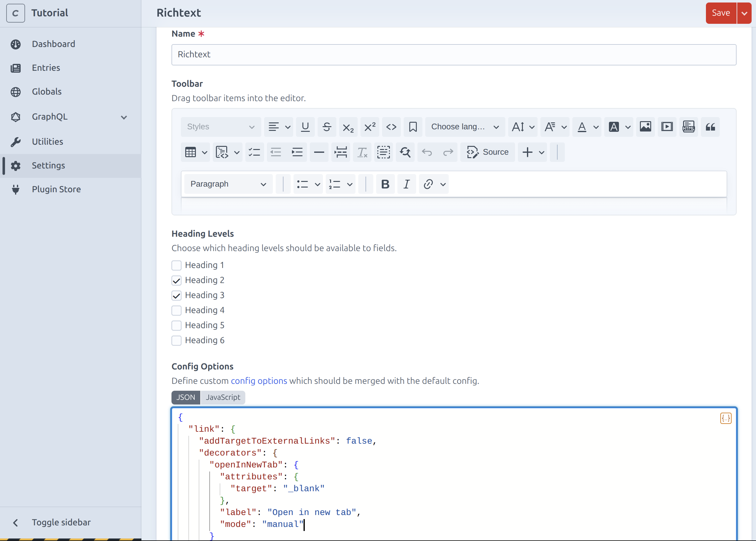The height and width of the screenshot is (541, 756).
Task: Enable Heading 6 availability
Action: (177, 340)
